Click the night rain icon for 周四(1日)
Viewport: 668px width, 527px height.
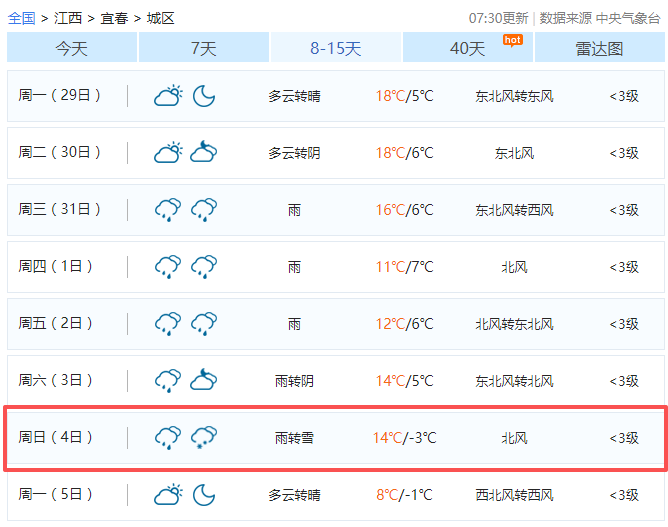(204, 267)
